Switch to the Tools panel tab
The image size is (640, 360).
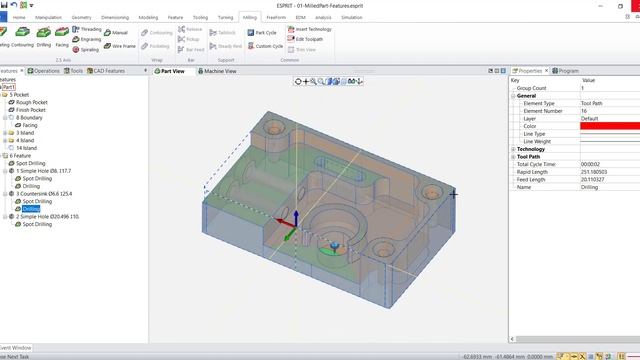coord(73,71)
